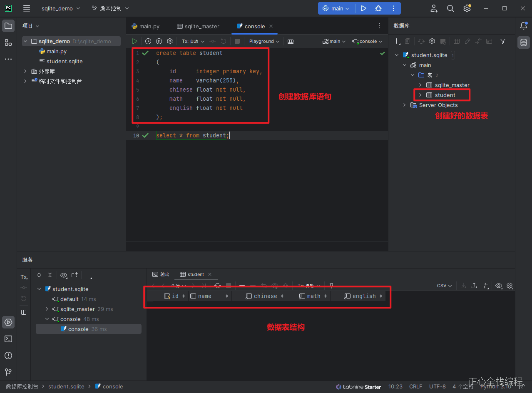Open the 版本控制 version control dropdown

pyautogui.click(x=110, y=8)
